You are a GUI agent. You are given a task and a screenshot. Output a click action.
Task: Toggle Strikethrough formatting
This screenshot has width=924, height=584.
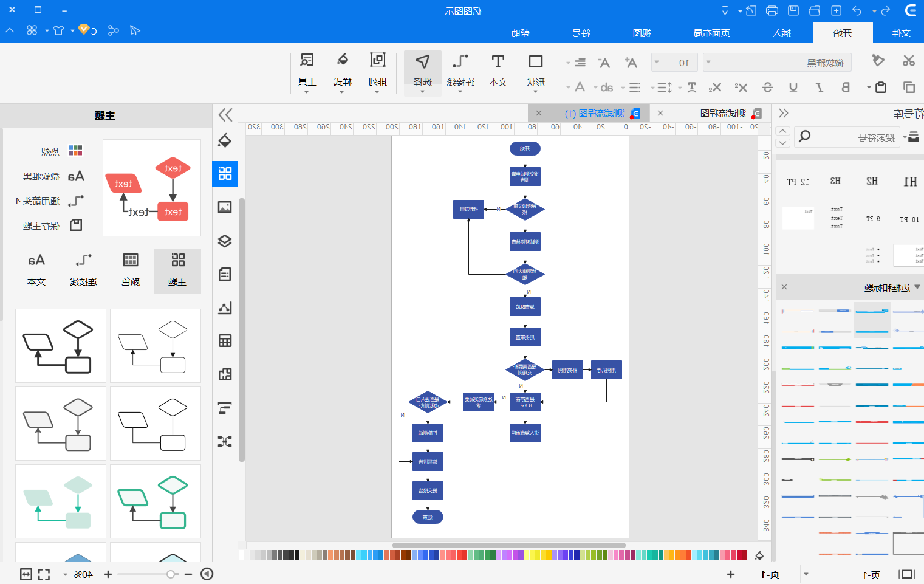tap(767, 88)
